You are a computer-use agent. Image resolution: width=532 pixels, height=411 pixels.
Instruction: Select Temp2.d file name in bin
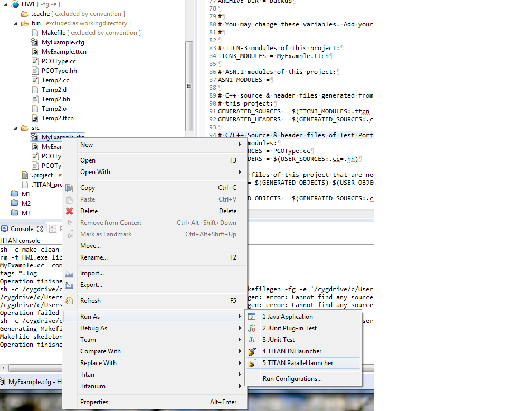pyautogui.click(x=54, y=90)
